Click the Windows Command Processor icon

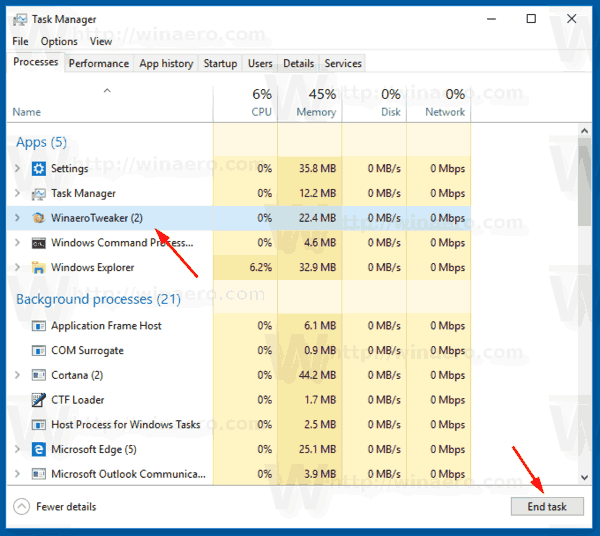[39, 243]
